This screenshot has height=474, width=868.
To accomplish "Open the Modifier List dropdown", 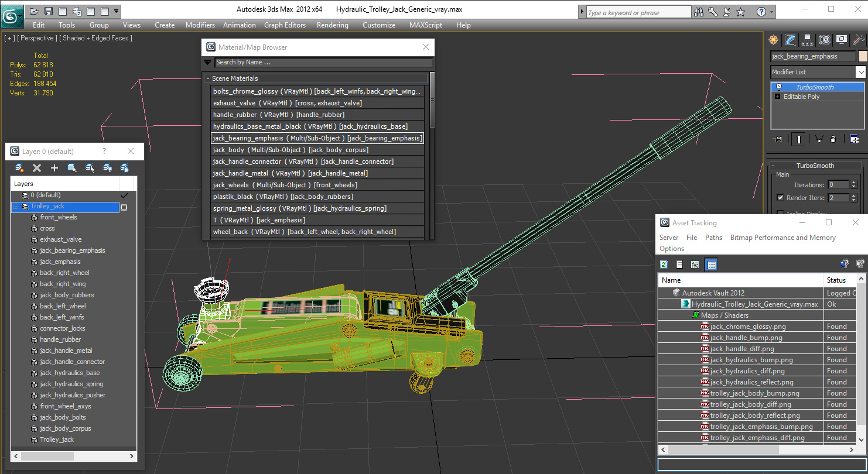I will (x=860, y=72).
